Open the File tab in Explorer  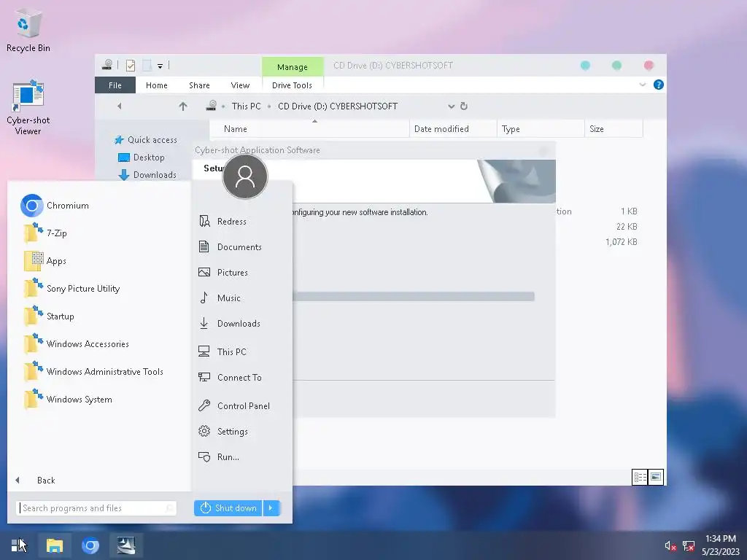coord(115,85)
